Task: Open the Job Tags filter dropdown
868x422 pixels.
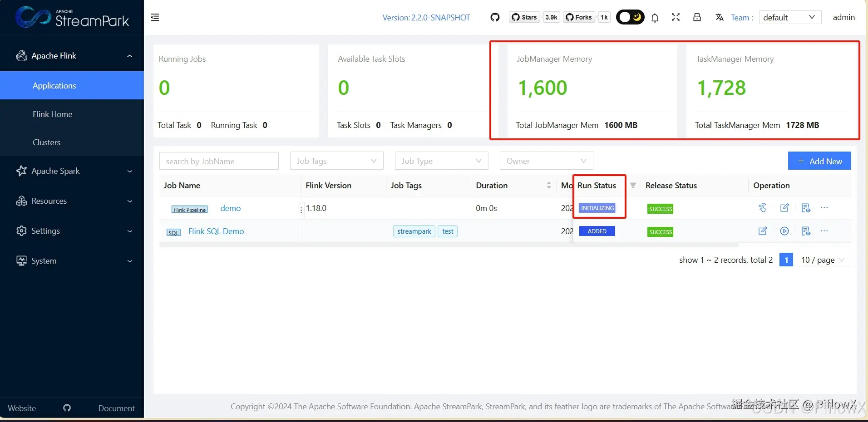Action: (337, 161)
